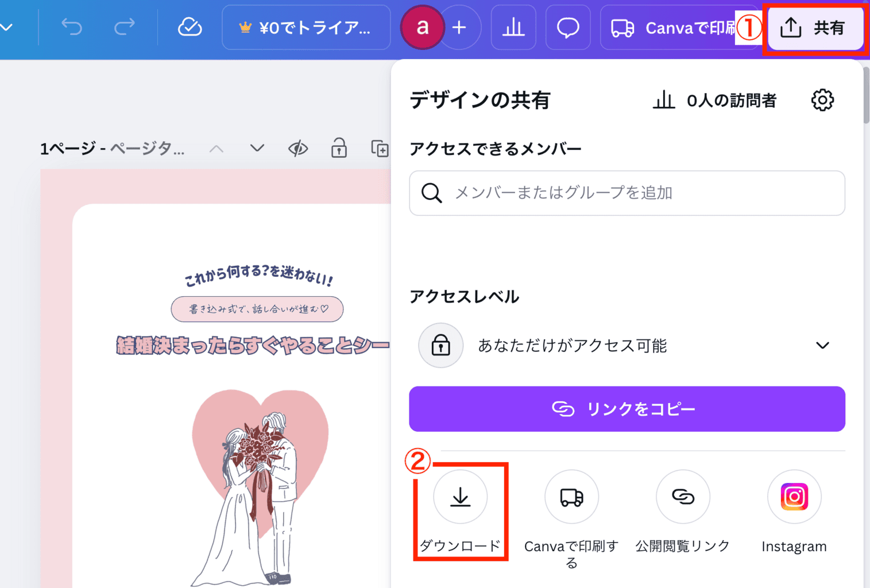Move page down with chevron arrow
This screenshot has height=588, width=870.
coord(257,149)
